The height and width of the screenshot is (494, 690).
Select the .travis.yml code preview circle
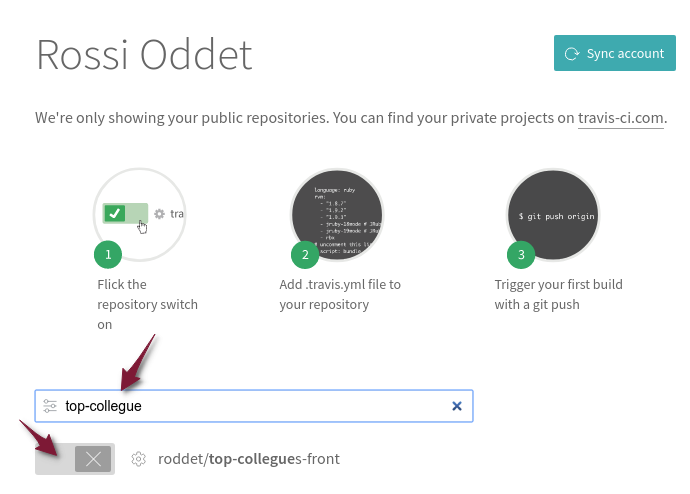[x=337, y=213]
